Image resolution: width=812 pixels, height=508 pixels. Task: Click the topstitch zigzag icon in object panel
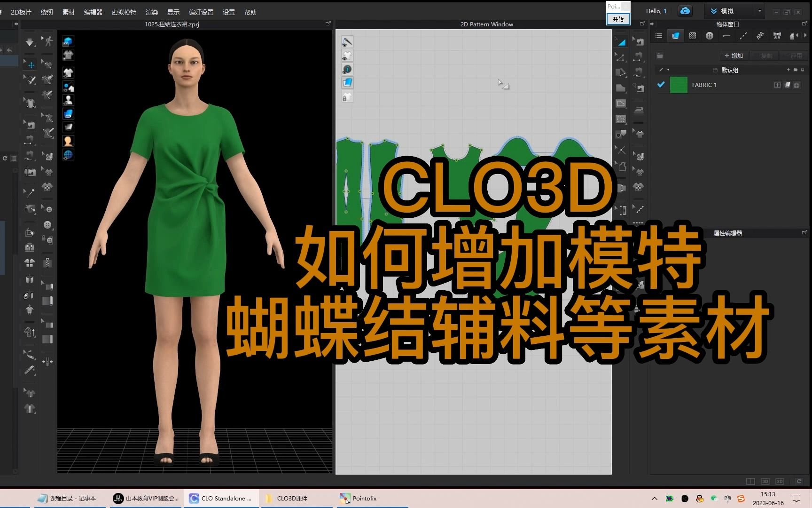[x=760, y=36]
